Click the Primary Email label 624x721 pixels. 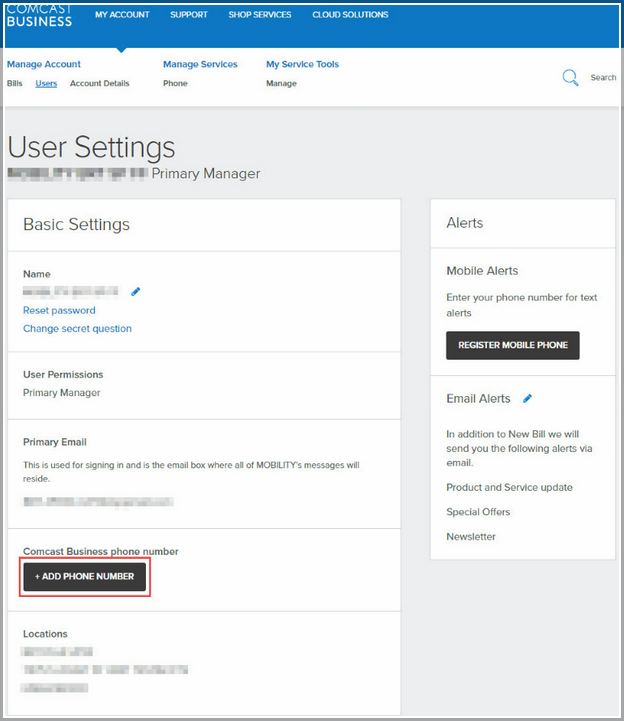click(55, 442)
